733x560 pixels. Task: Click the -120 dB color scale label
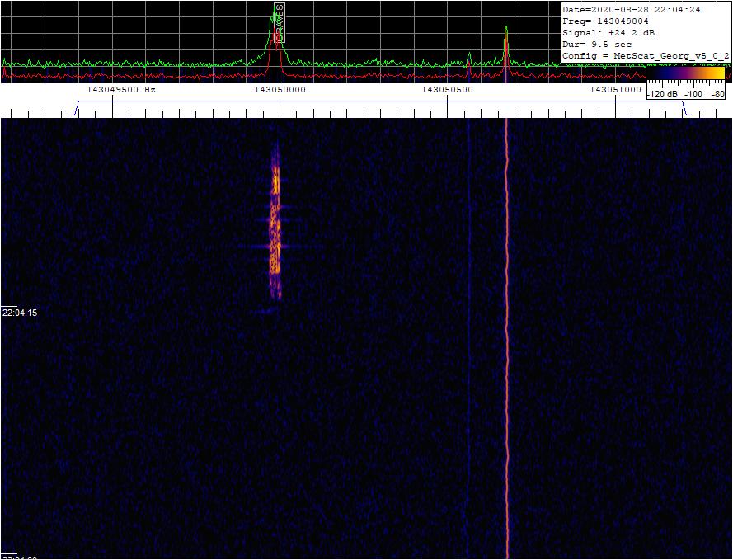(662, 94)
